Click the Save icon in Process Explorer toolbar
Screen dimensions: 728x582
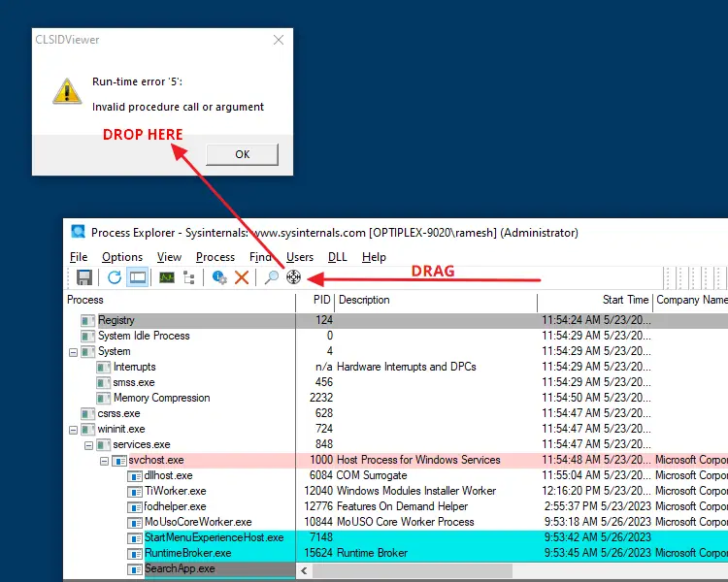(84, 277)
